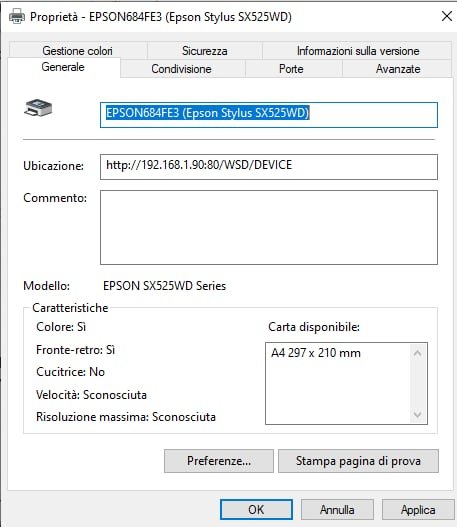Click the printer icon in title bar
This screenshot has height=527, width=457.
tap(17, 16)
